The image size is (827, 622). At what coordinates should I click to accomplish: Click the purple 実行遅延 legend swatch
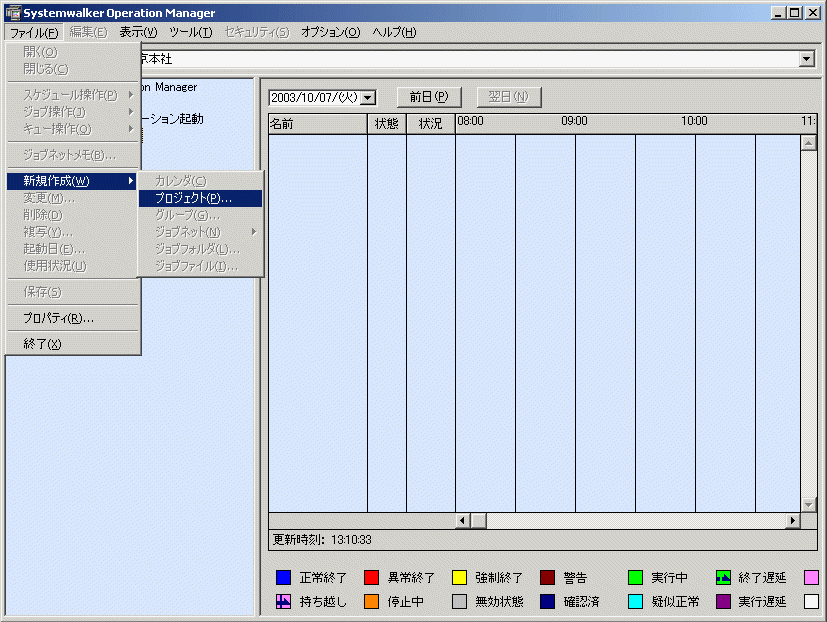[724, 601]
